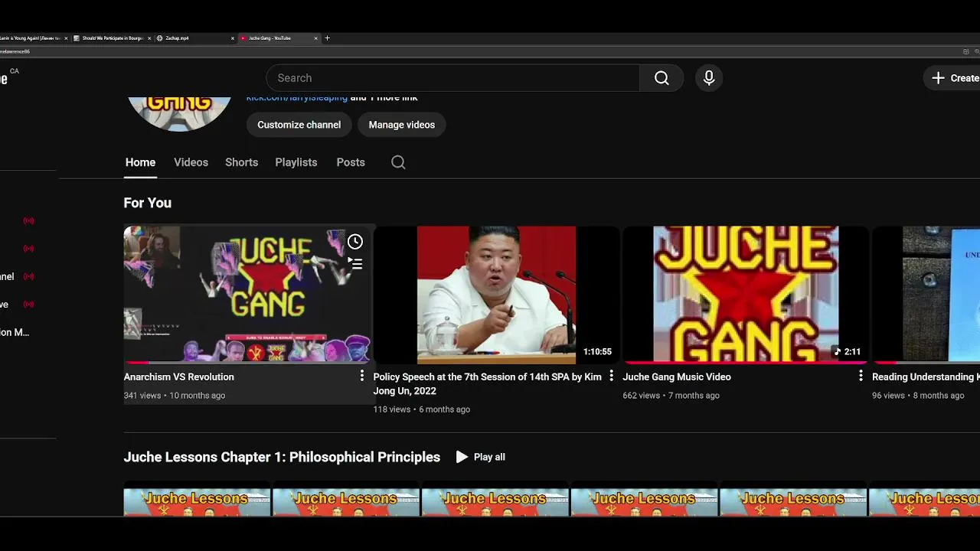The height and width of the screenshot is (551, 980).
Task: Start voice search with the microphone
Action: [709, 78]
